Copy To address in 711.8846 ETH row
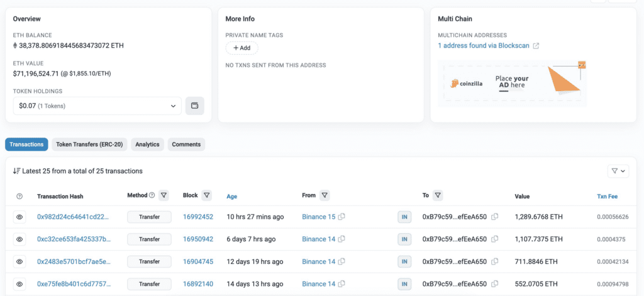Screen dimensions: 644x296 point(495,261)
